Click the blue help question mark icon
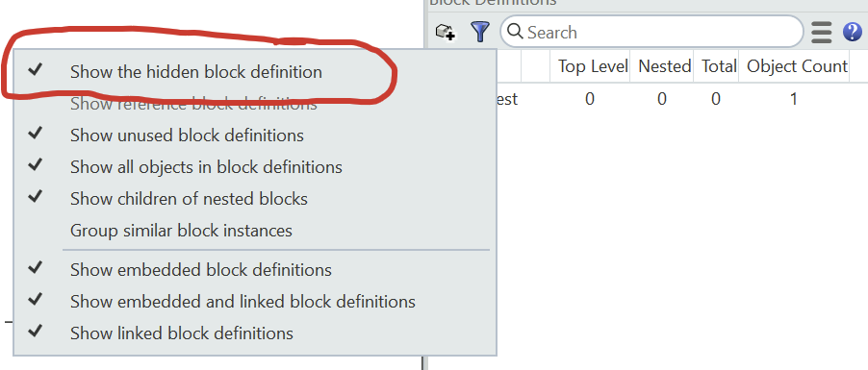 [853, 32]
